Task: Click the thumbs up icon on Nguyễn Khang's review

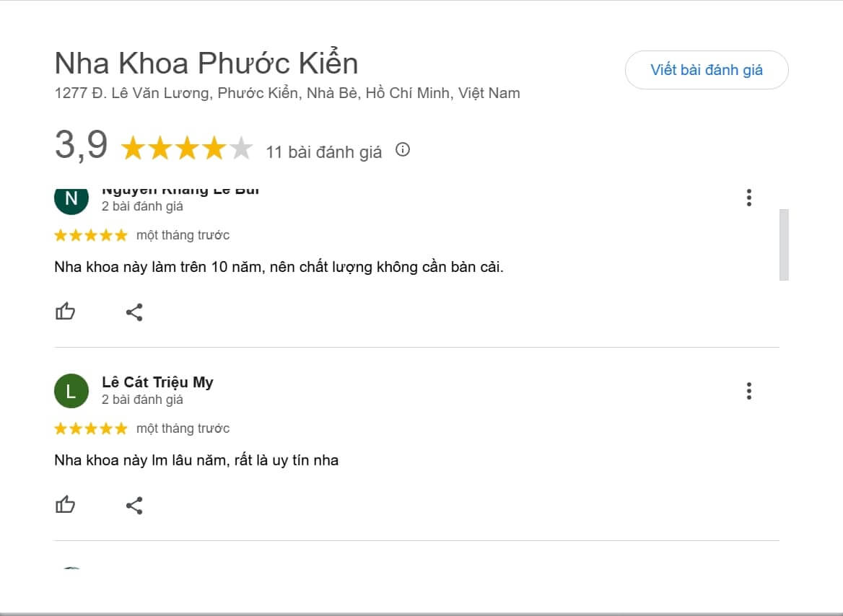Action: tap(66, 312)
